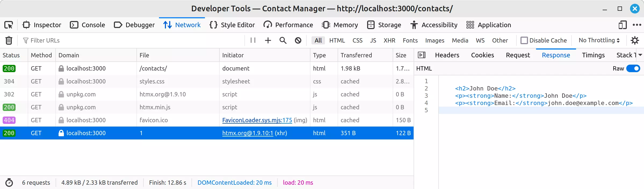
Task: Clear network log with trash icon
Action: coord(9,40)
